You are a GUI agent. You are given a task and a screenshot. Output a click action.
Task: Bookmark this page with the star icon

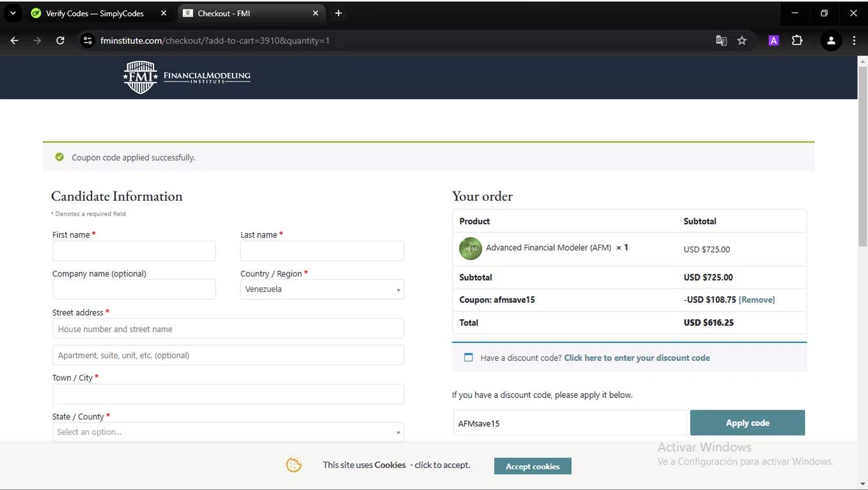742,40
